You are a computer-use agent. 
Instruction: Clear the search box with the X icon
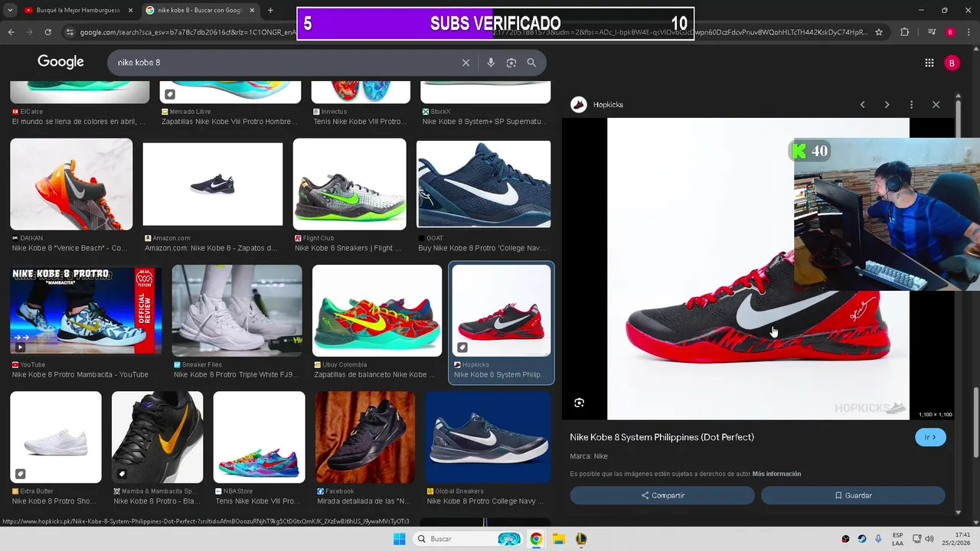pos(465,63)
